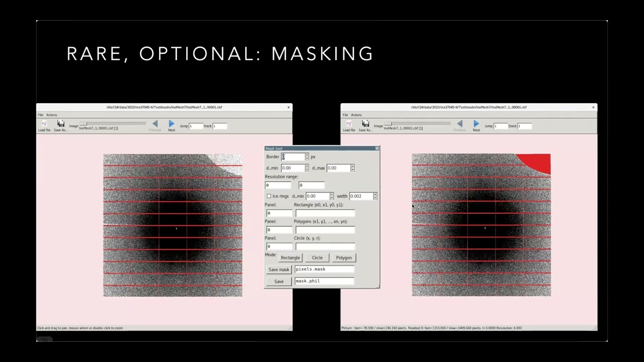Click Save button beside mask.phil
The width and height of the screenshot is (644, 362).
[279, 282]
